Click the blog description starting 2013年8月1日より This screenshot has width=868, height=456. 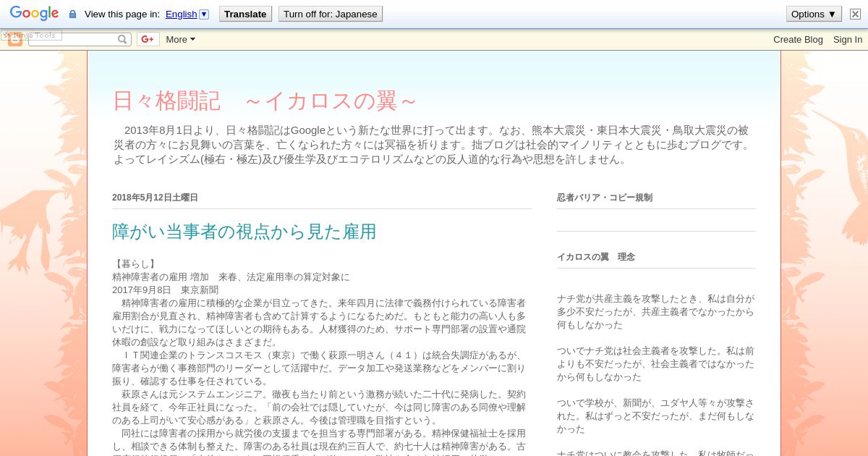pos(433,145)
